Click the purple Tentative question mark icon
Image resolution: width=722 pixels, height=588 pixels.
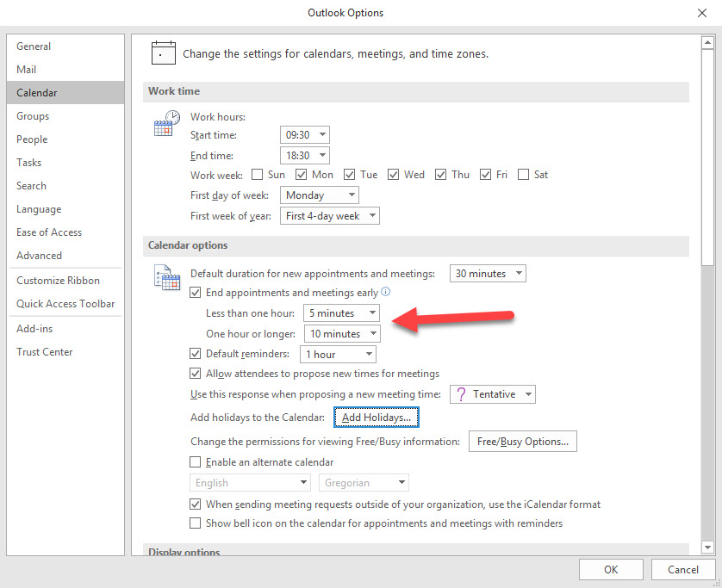[461, 393]
